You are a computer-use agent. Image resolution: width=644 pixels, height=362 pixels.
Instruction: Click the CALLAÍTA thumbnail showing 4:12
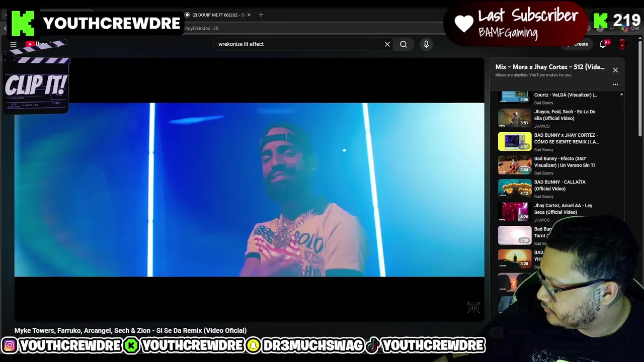coord(515,189)
